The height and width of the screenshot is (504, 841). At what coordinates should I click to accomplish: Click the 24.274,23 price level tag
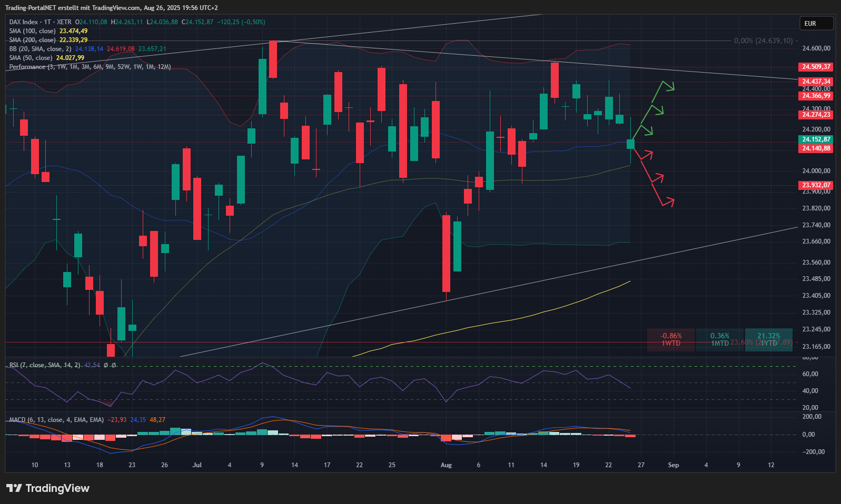(x=816, y=115)
